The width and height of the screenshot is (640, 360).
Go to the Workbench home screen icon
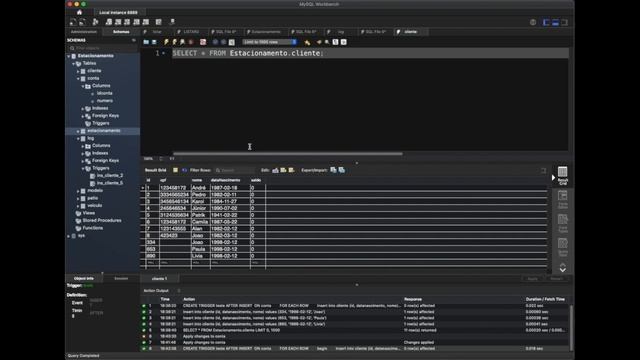[x=79, y=12]
